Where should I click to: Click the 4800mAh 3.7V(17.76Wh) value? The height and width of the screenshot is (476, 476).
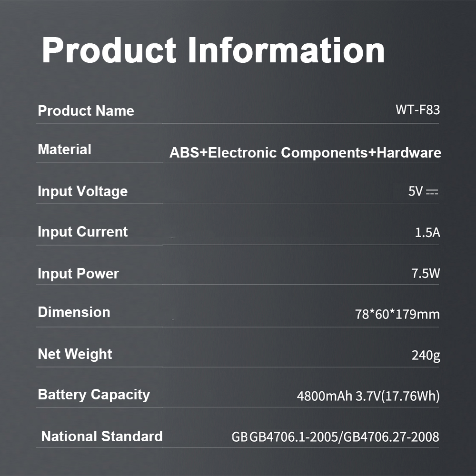coord(368,396)
